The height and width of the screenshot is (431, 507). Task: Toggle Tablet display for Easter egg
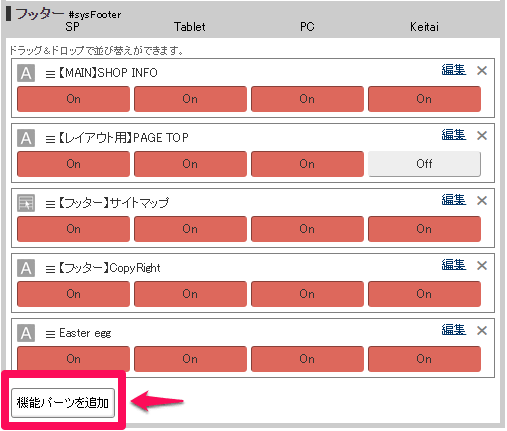190,359
